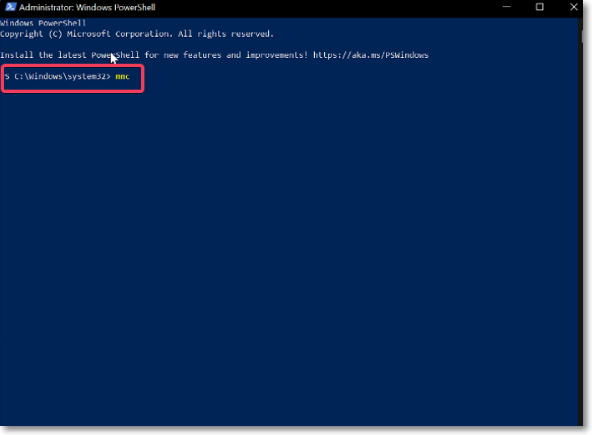Click the word system32 in the prompt

(86, 77)
